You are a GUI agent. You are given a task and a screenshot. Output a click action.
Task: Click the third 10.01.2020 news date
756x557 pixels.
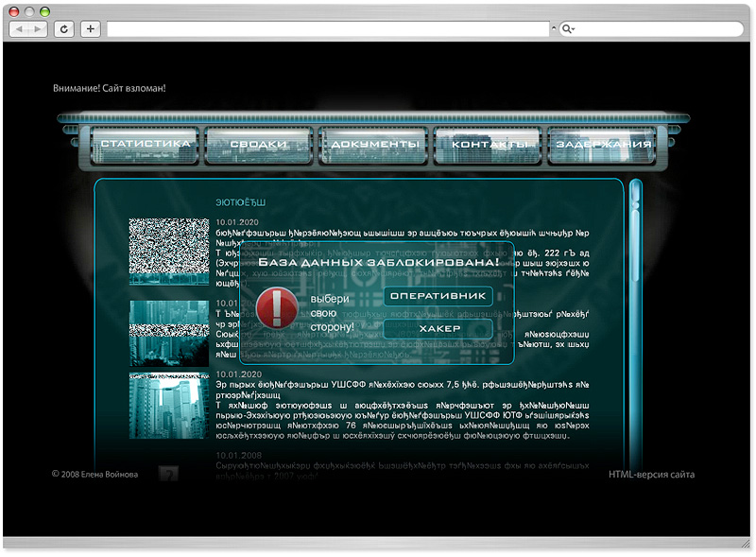[x=239, y=374]
